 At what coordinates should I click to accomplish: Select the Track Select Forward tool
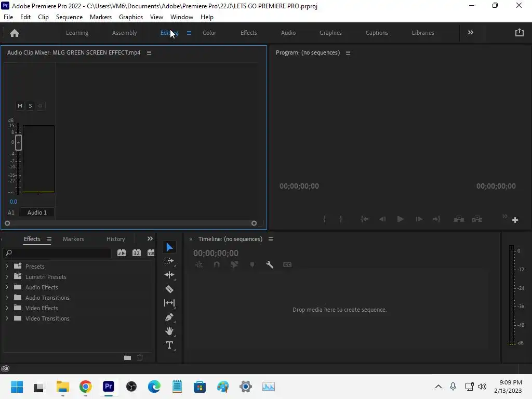169,261
